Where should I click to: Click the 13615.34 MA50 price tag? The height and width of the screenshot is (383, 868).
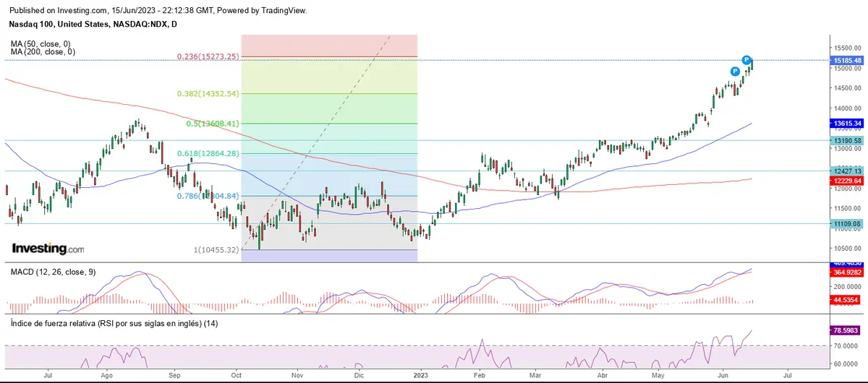847,124
